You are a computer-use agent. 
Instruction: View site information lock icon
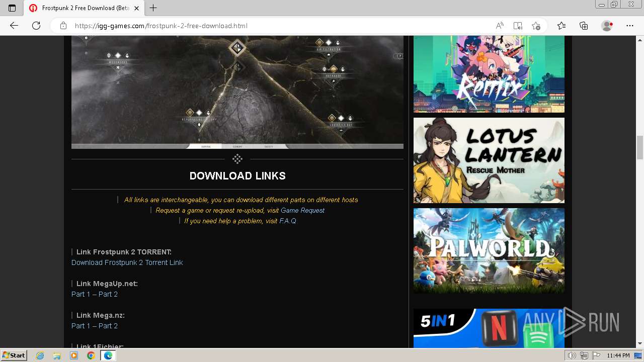(63, 26)
